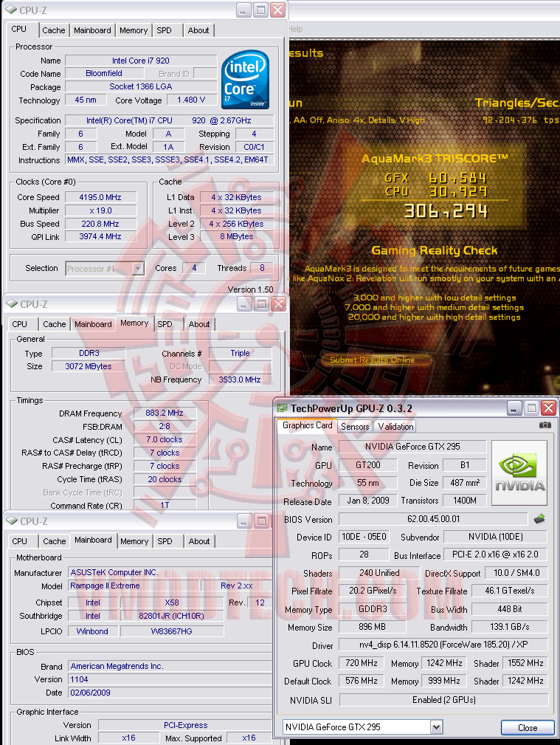Open Cache tab in top CPU-Z window
The width and height of the screenshot is (560, 745).
click(x=54, y=30)
